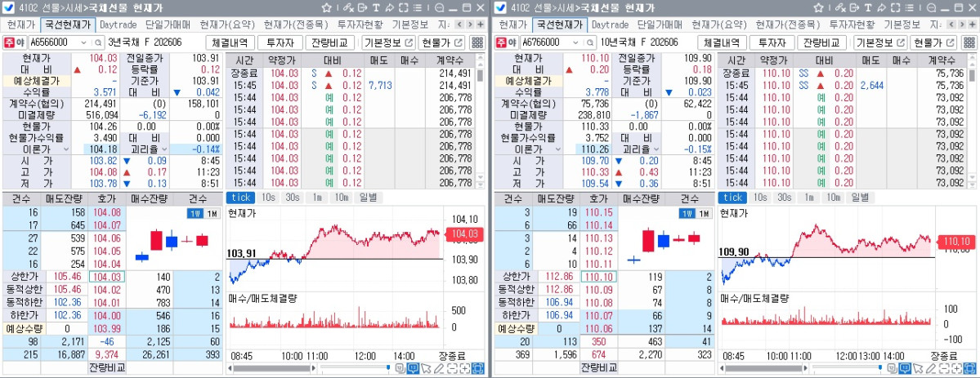Click the search icon next to A6766000
Image resolution: width=980 pixels, height=378 pixels.
590,42
